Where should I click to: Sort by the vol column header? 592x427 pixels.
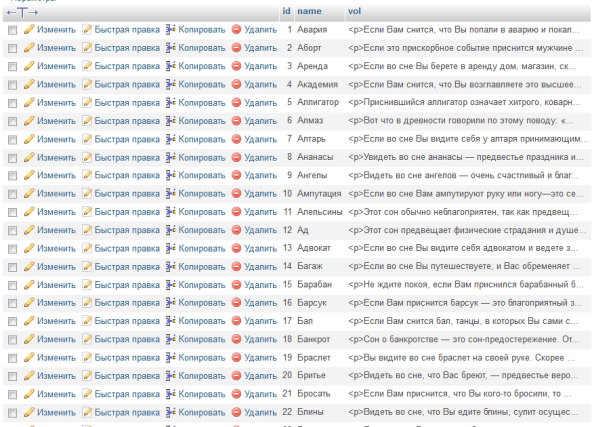point(354,11)
